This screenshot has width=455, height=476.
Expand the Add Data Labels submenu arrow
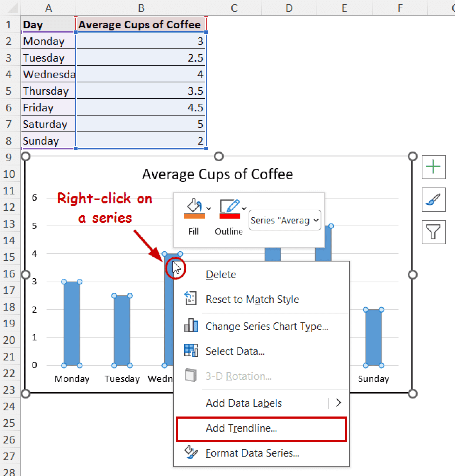point(339,403)
